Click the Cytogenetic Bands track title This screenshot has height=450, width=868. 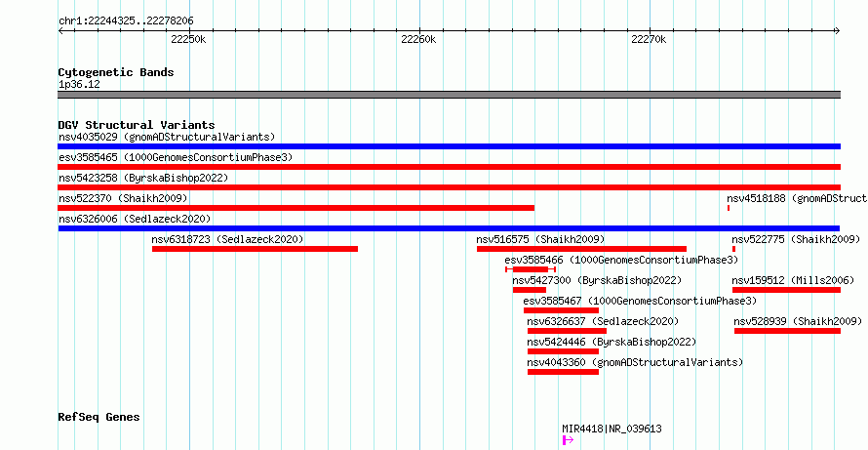pyautogui.click(x=116, y=72)
